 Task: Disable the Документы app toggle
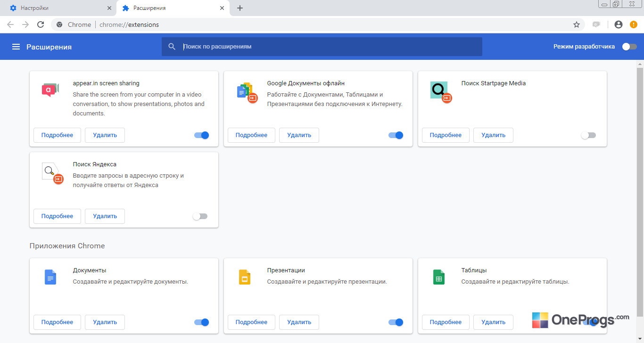click(x=201, y=322)
